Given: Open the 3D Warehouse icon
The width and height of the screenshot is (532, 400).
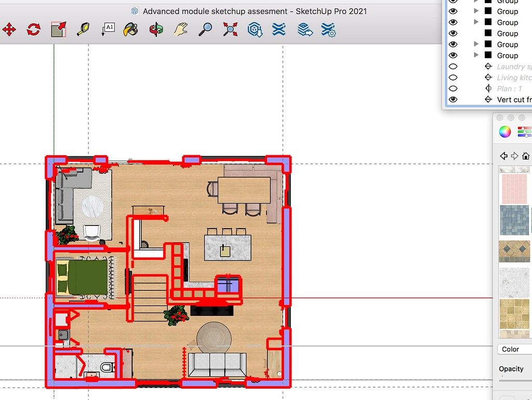Looking at the screenshot, I should [255, 30].
